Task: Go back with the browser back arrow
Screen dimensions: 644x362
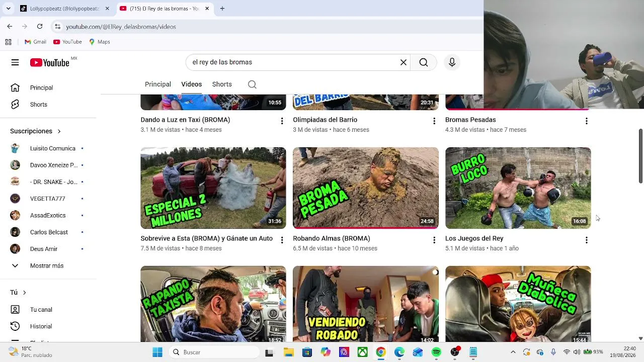Action: point(10,26)
